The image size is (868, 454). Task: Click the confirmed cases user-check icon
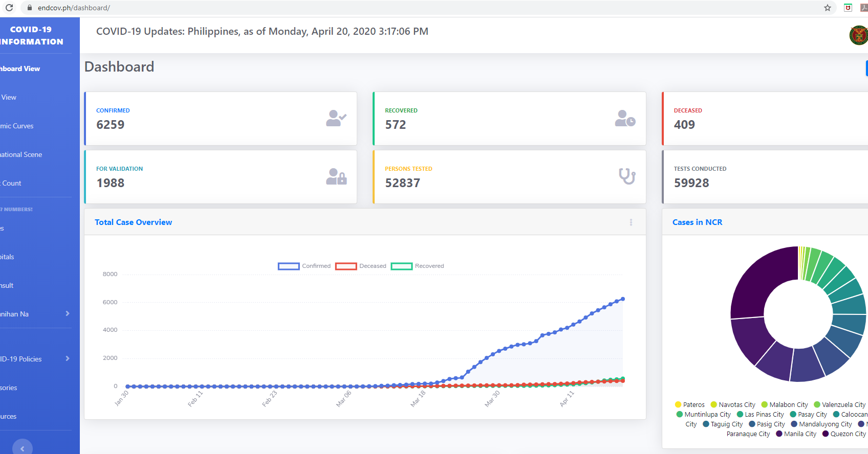[x=336, y=118]
